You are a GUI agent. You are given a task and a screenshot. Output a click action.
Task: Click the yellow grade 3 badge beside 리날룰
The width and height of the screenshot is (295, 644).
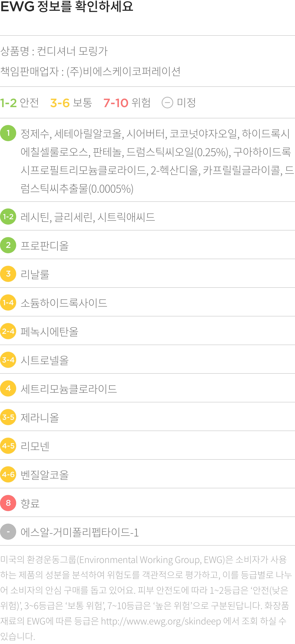pos(8,274)
